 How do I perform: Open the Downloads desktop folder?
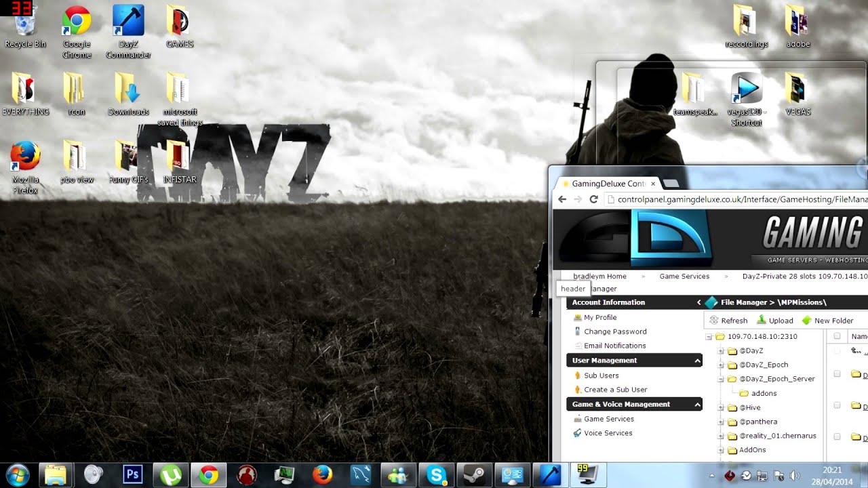128,94
